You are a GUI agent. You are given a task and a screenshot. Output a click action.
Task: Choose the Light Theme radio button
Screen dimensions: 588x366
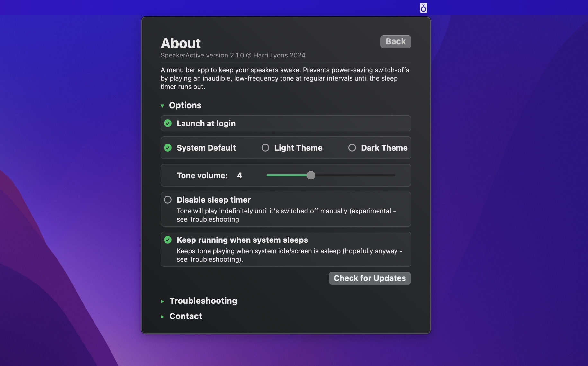pyautogui.click(x=265, y=148)
